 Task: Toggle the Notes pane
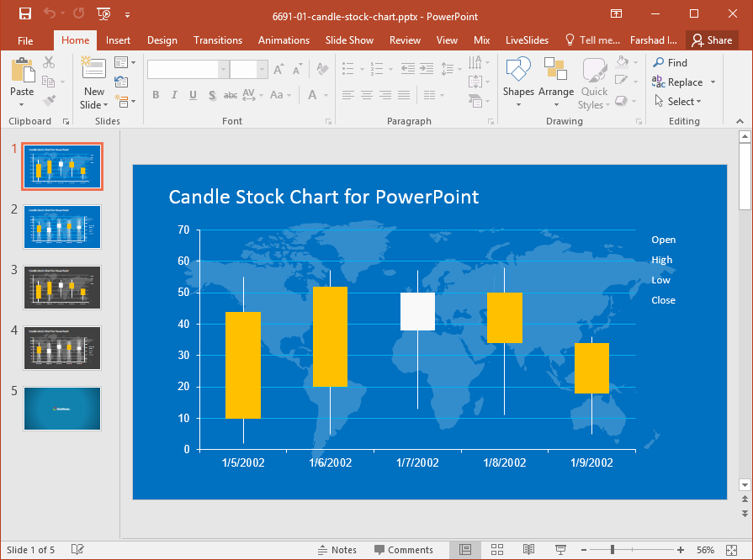pyautogui.click(x=337, y=550)
